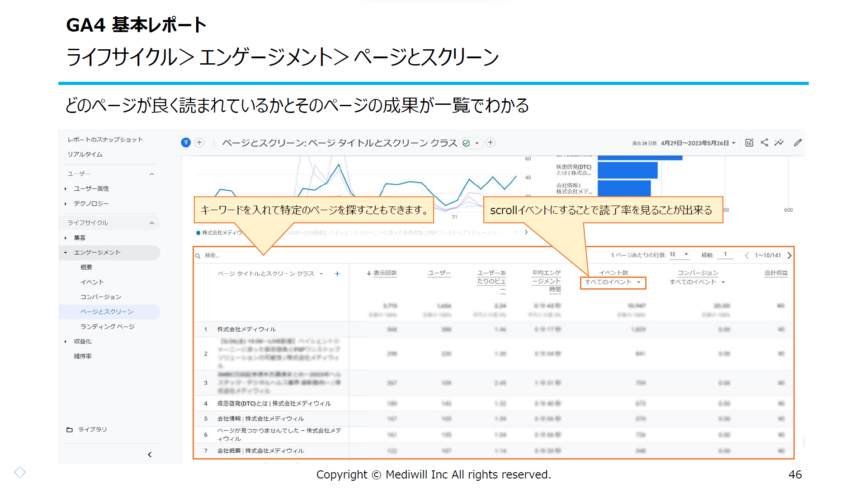Select row ページが見つかりませんでした
The image size is (868, 488).
pyautogui.click(x=279, y=435)
